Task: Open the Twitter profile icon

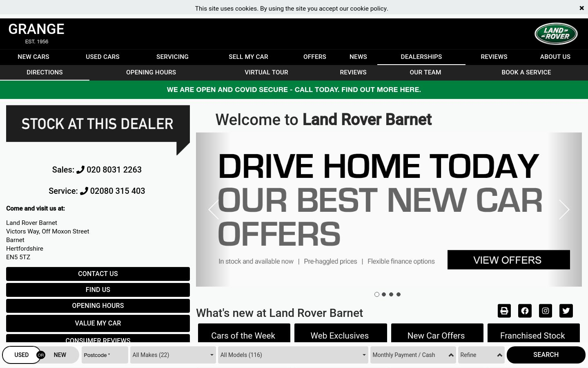Action: [x=566, y=311]
